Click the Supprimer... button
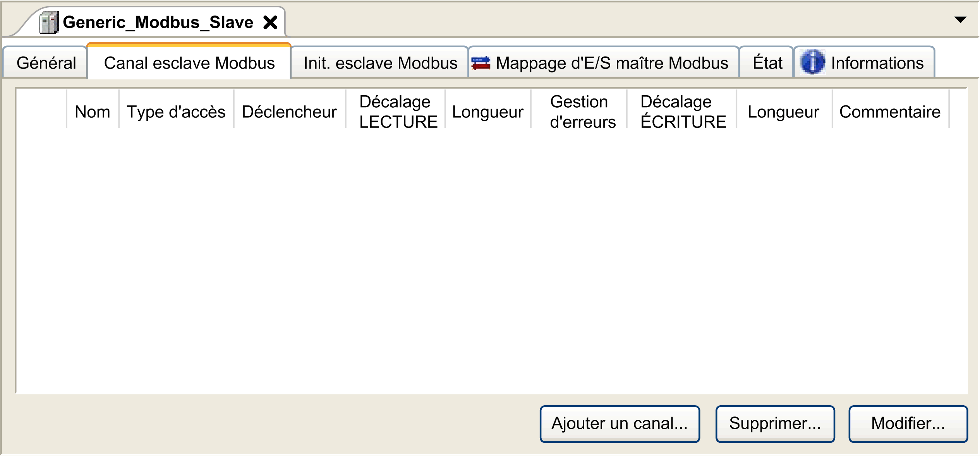Image resolution: width=980 pixels, height=456 pixels. point(775,423)
